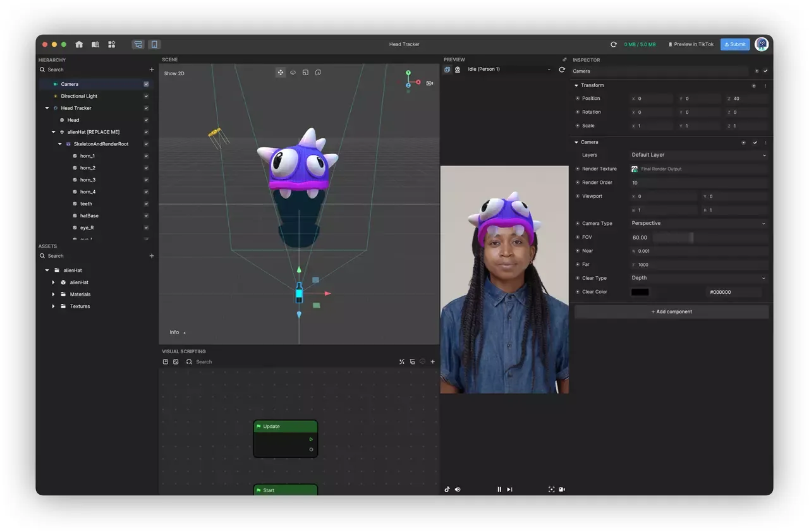The width and height of the screenshot is (809, 532).
Task: Click the refresh icon beside memory usage
Action: click(x=613, y=44)
